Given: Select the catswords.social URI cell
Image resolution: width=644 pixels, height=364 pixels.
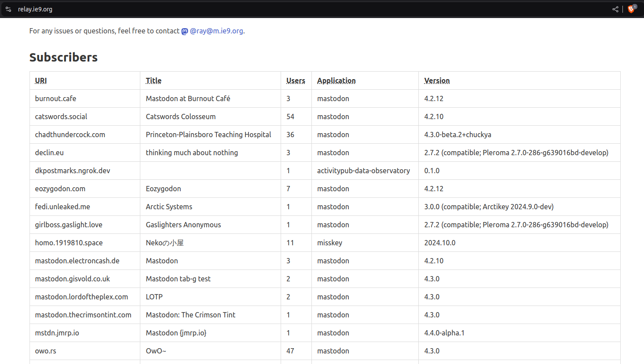Looking at the screenshot, I should (x=85, y=116).
